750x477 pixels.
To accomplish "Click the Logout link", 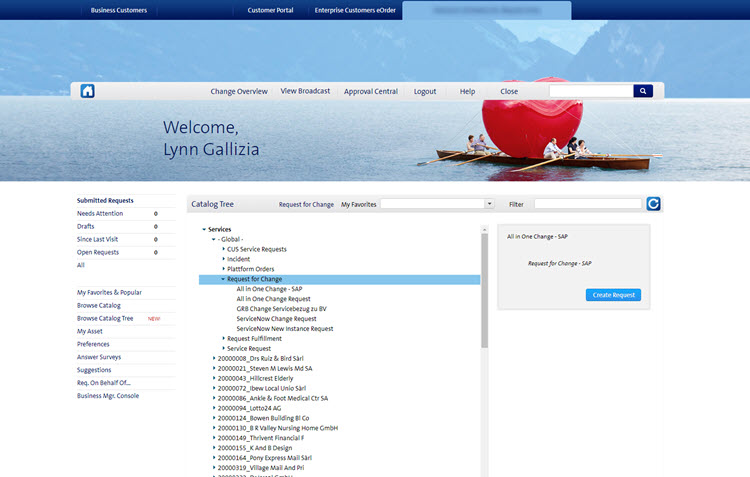I will (x=425, y=91).
